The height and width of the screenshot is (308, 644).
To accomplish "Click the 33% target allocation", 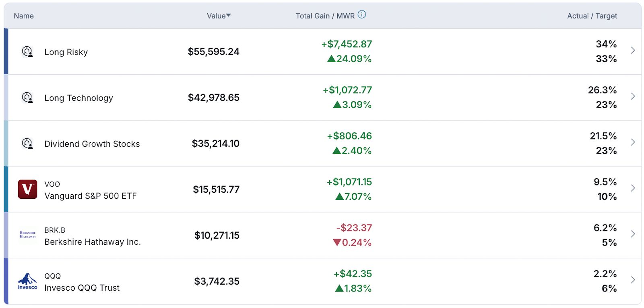I will pyautogui.click(x=606, y=59).
